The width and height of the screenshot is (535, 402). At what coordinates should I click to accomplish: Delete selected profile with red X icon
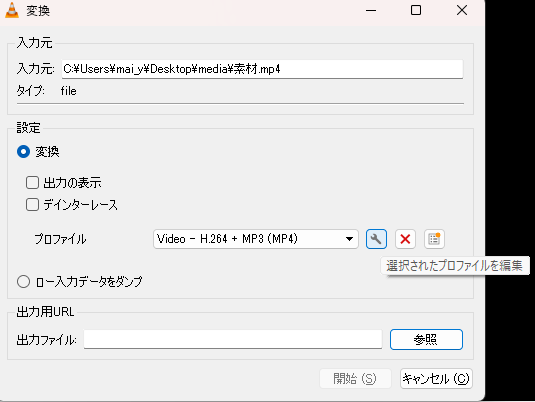405,239
